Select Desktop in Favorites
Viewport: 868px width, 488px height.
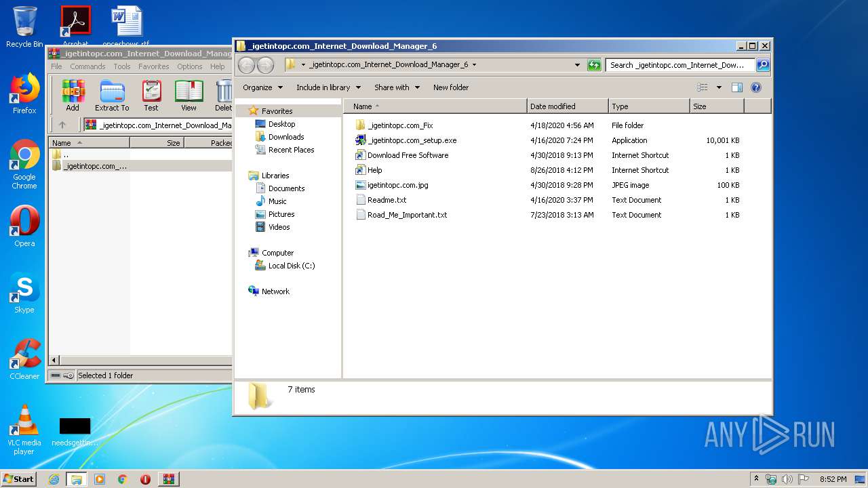coord(275,124)
